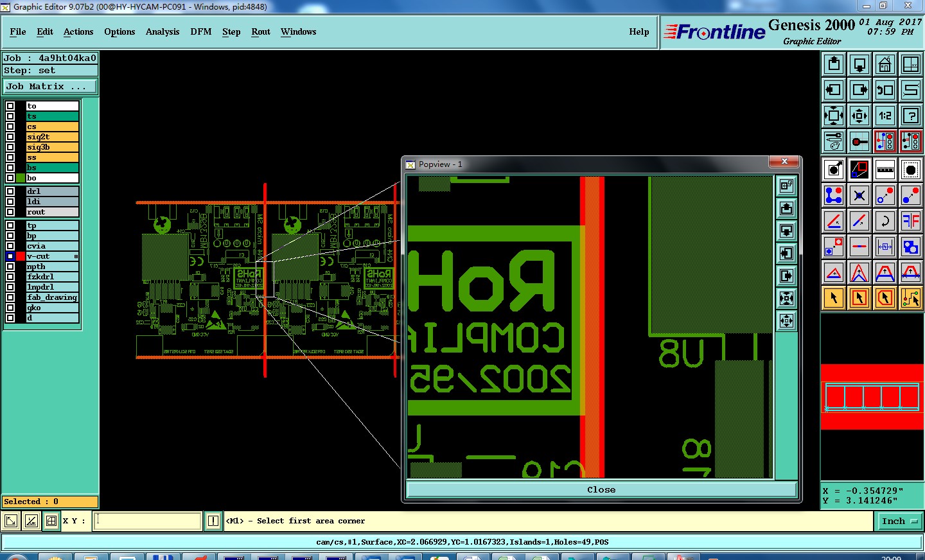
Task: Toggle visibility checkbox of layer rout
Action: [10, 212]
